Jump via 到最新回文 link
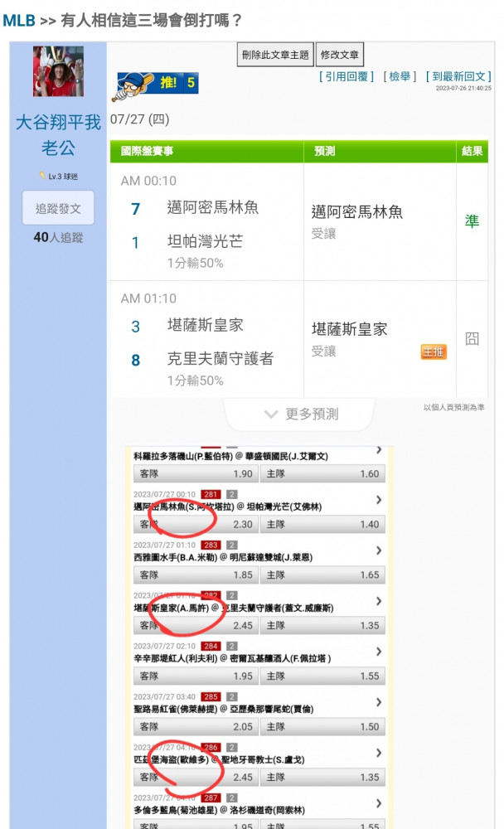 [x=458, y=76]
